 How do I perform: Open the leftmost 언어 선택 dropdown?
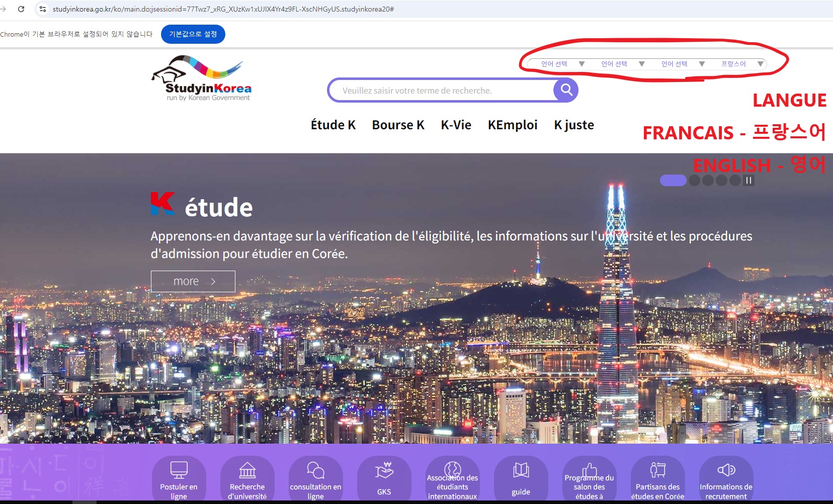tap(562, 64)
